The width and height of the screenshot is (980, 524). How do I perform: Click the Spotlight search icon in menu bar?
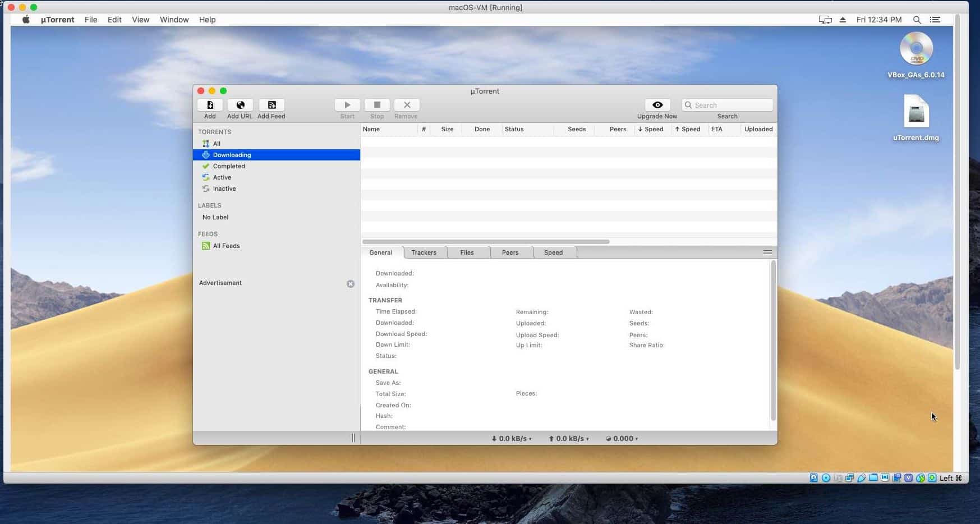pyautogui.click(x=917, y=20)
